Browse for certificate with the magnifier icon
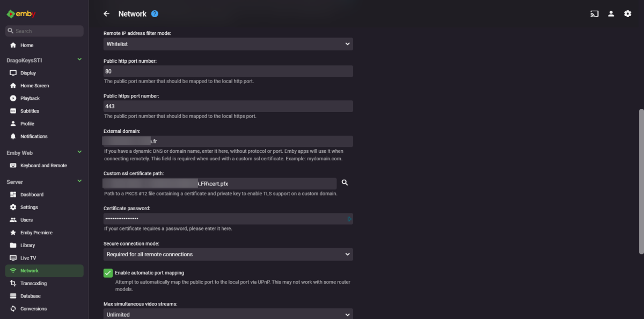Screen dimensions: 644x319 tap(345, 183)
